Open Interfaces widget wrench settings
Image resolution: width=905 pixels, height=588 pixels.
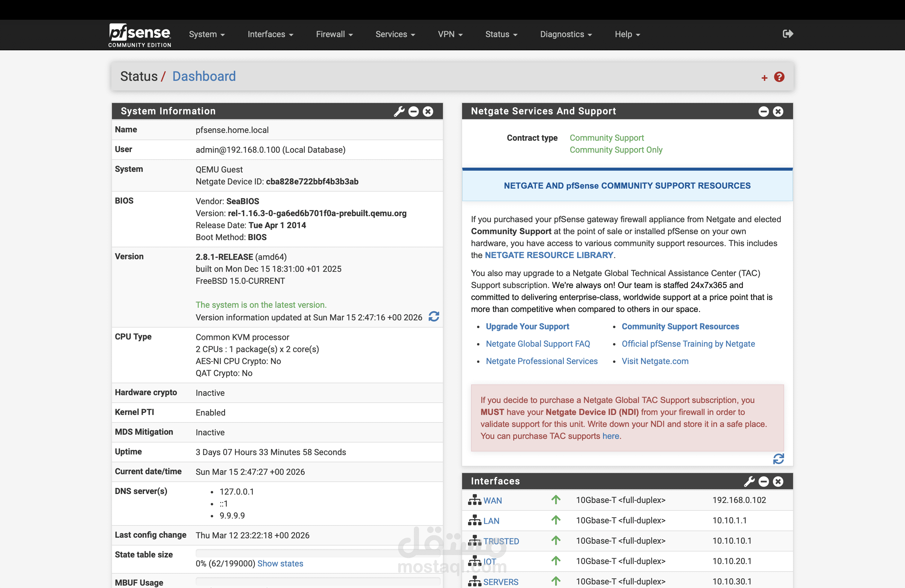749,481
